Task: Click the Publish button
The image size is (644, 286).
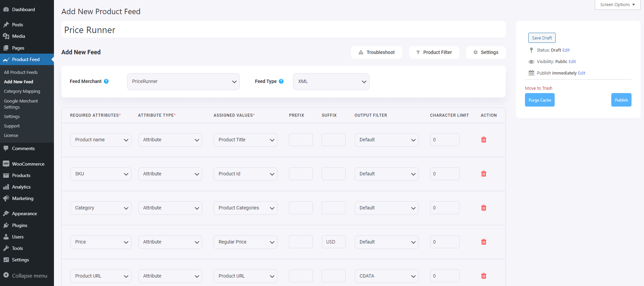Action: pyautogui.click(x=621, y=100)
